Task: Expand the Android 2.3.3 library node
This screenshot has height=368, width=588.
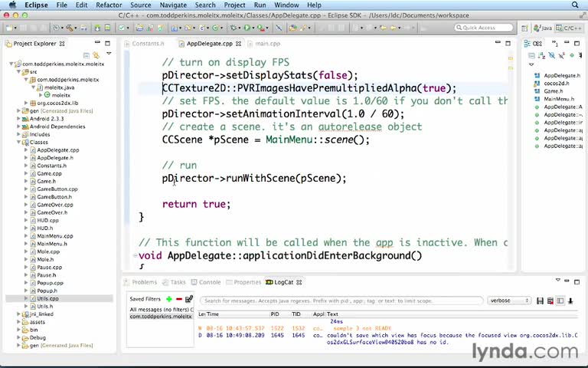Action: click(18, 119)
